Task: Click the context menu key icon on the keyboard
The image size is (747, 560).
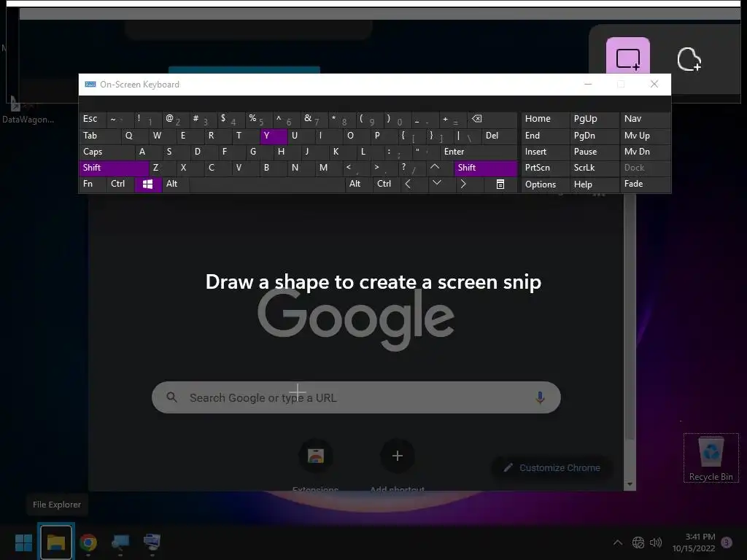Action: (500, 184)
